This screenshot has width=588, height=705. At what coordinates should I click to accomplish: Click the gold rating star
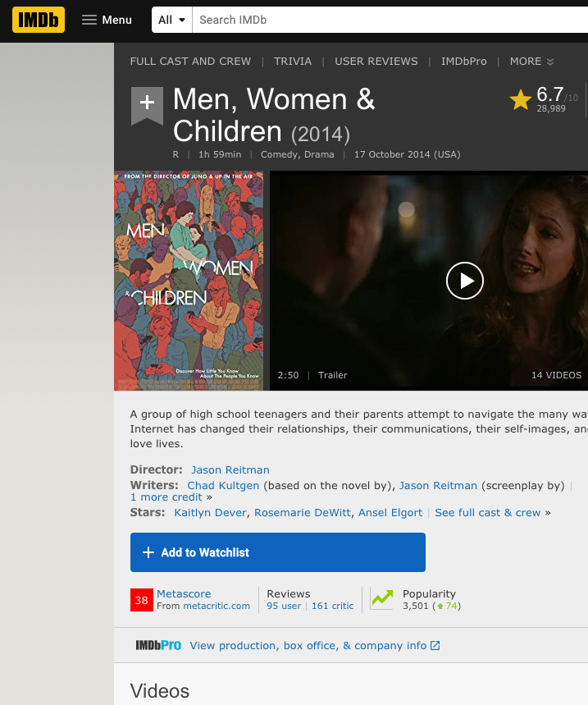click(x=521, y=100)
